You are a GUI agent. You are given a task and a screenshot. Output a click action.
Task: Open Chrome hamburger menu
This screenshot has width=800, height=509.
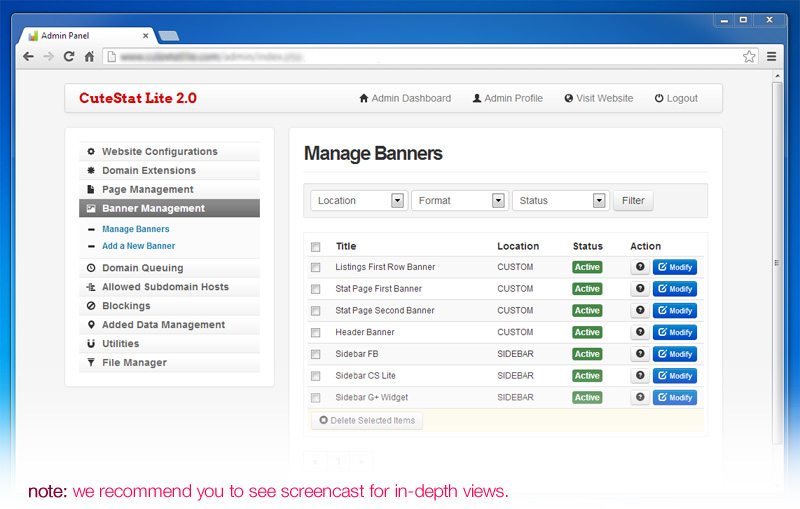pos(771,57)
